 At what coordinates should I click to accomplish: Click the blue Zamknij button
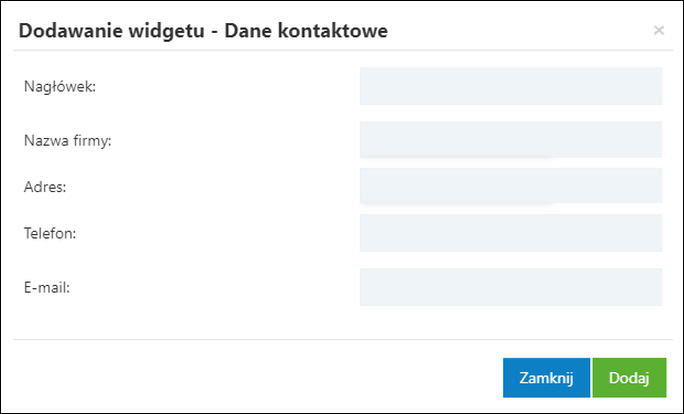pyautogui.click(x=546, y=378)
